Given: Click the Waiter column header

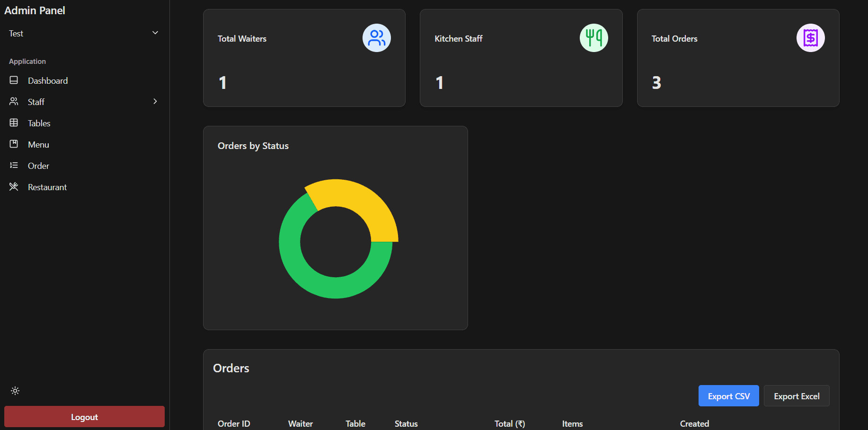Looking at the screenshot, I should click(301, 424).
